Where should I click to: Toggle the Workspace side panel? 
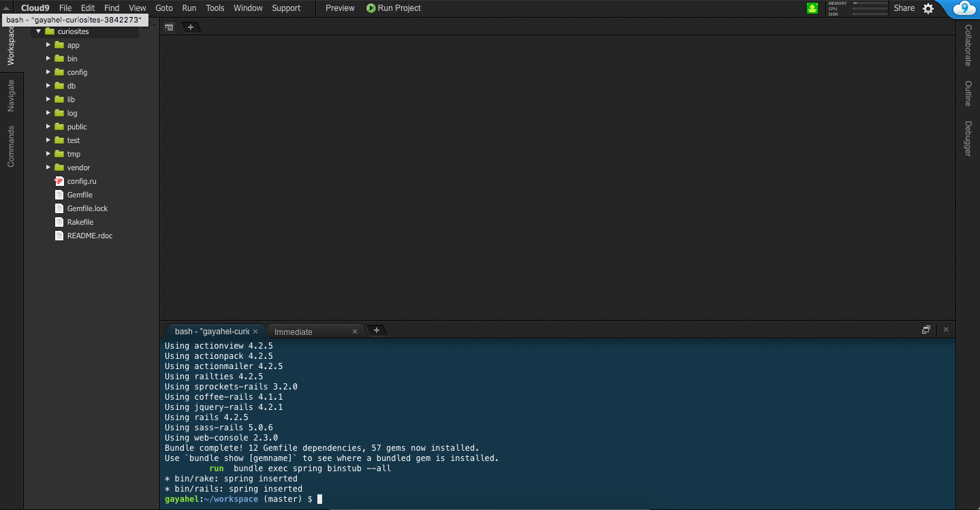[11, 44]
